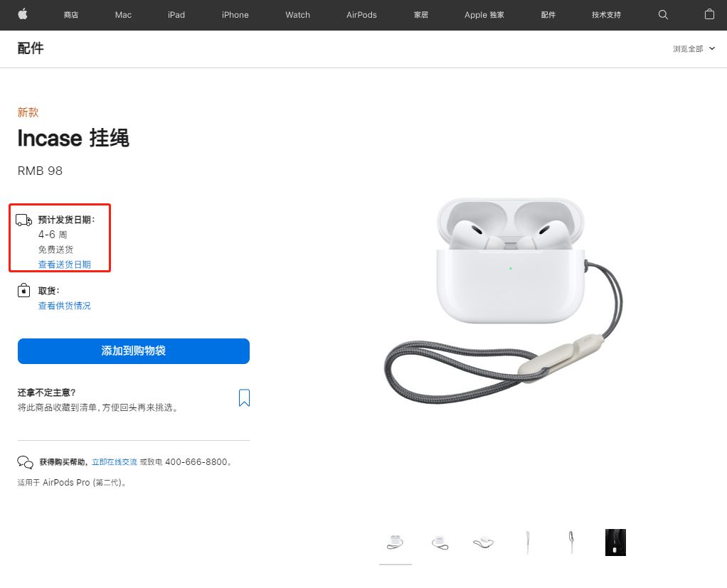Open the shopping bag icon
The height and width of the screenshot is (588, 727).
tap(709, 14)
